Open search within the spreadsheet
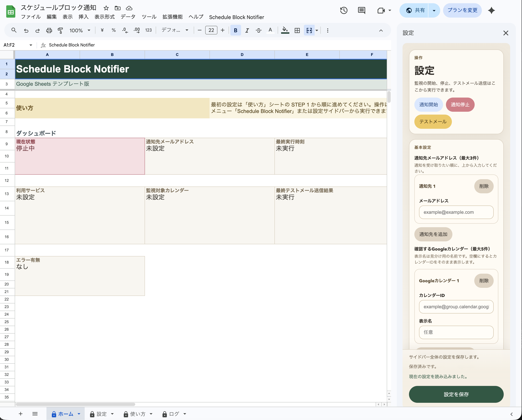The image size is (522, 420). pos(14,30)
